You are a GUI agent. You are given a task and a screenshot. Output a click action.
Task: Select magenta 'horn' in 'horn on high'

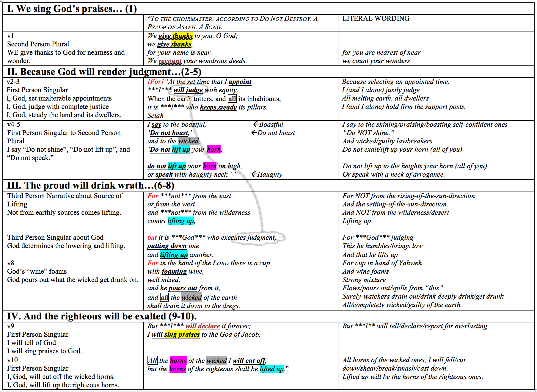coord(210,166)
